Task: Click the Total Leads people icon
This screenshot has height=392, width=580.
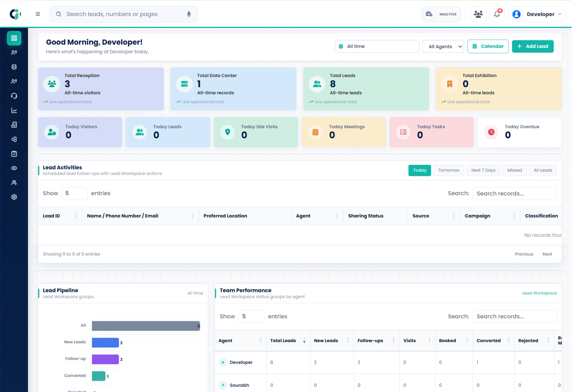Action: [317, 84]
